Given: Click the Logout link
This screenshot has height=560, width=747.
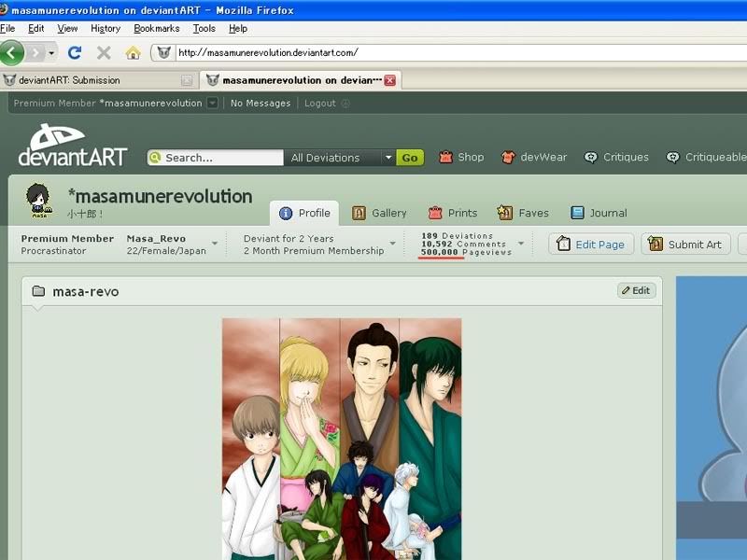Looking at the screenshot, I should coord(319,103).
